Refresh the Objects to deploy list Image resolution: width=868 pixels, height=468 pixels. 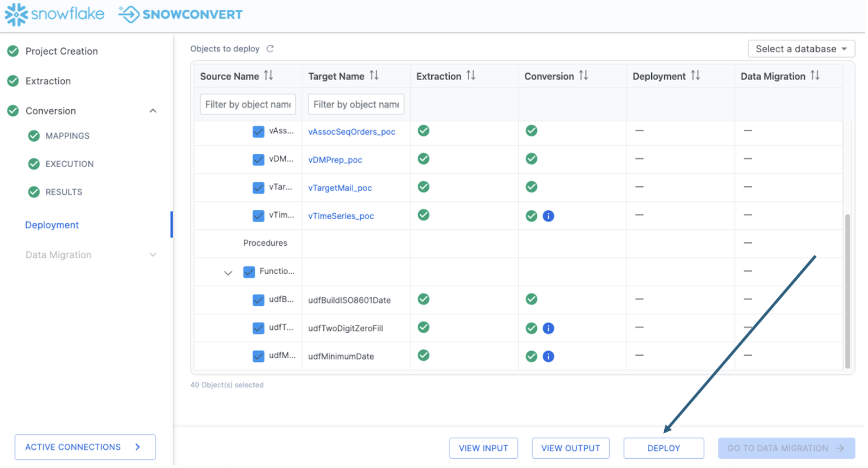[271, 49]
